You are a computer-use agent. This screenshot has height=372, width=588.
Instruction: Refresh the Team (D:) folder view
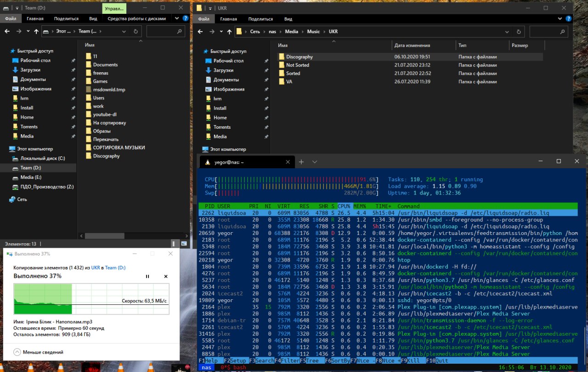136,31
